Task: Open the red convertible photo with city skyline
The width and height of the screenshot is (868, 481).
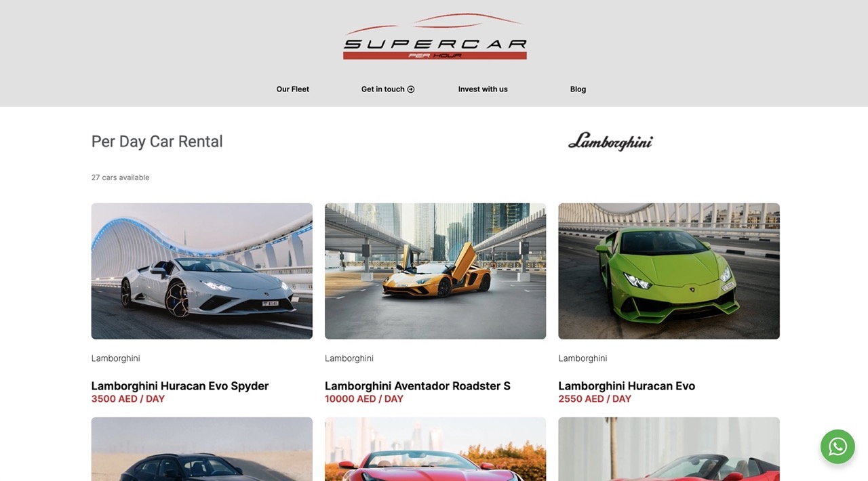Action: pos(435,449)
